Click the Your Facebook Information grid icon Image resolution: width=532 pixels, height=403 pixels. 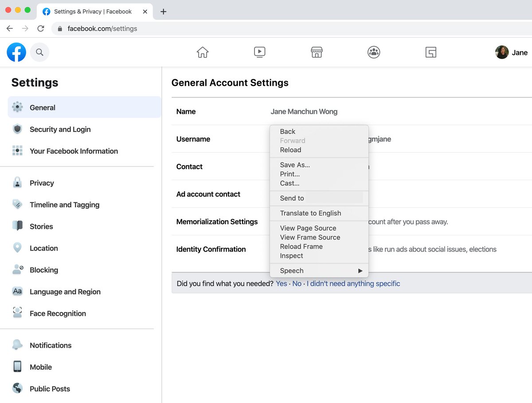click(x=17, y=151)
